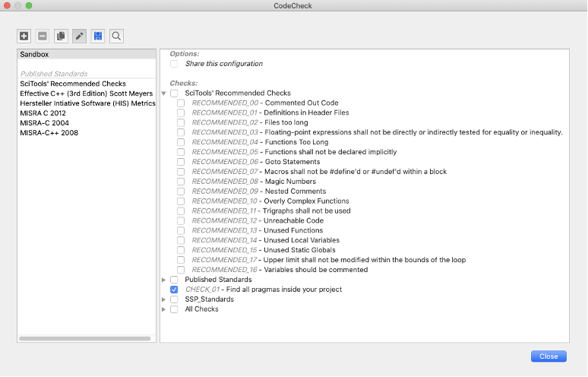Viewport: 588px width, 377px height.
Task: Click the Close button
Action: (x=548, y=356)
